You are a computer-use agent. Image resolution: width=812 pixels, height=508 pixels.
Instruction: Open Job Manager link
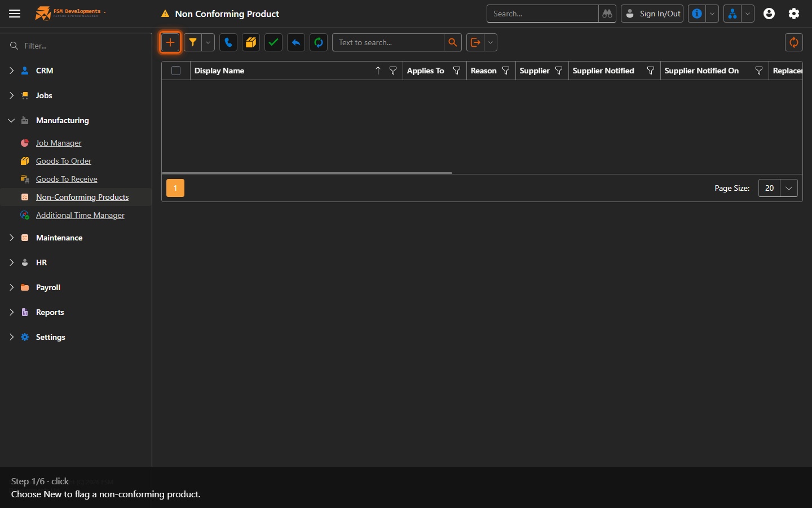(59, 143)
